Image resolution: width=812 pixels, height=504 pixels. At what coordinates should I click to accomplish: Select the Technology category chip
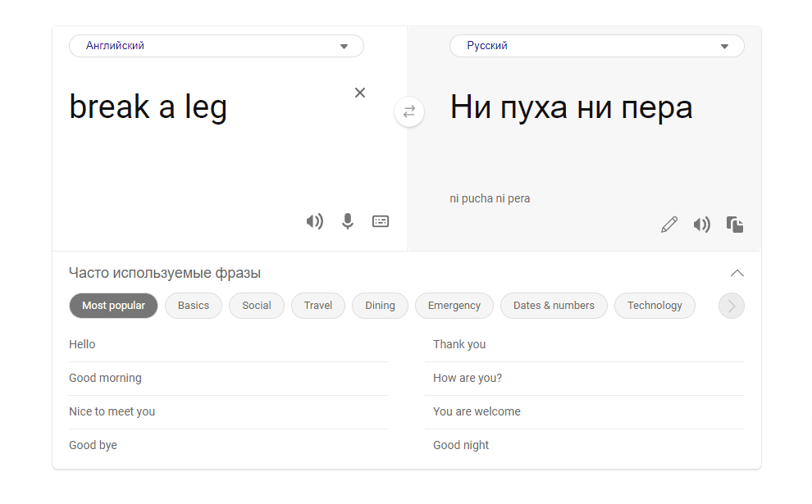tap(655, 306)
